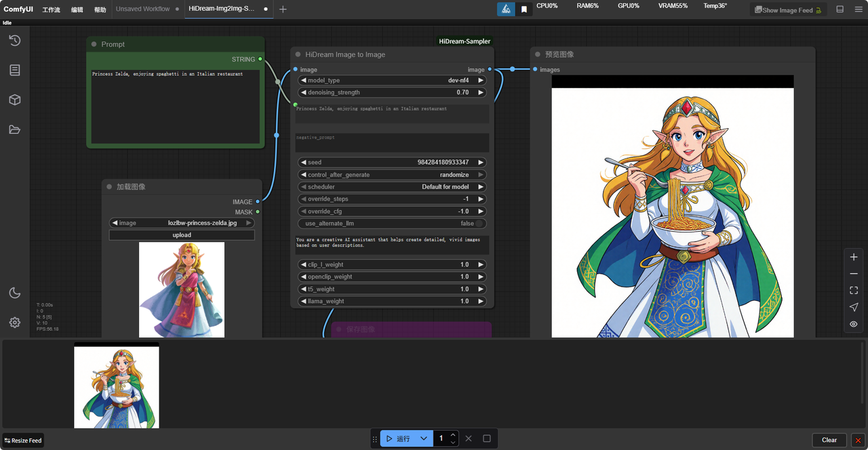The width and height of the screenshot is (868, 450).
Task: Collapse the HiDream Image to Image node
Action: point(298,54)
